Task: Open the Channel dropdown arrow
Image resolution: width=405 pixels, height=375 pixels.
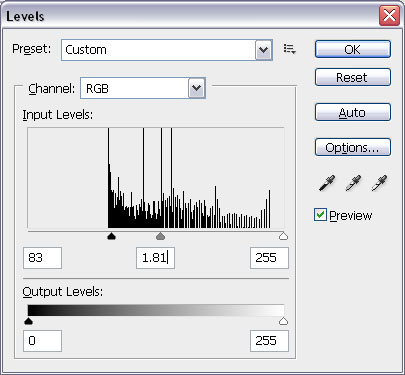Action: coord(196,88)
